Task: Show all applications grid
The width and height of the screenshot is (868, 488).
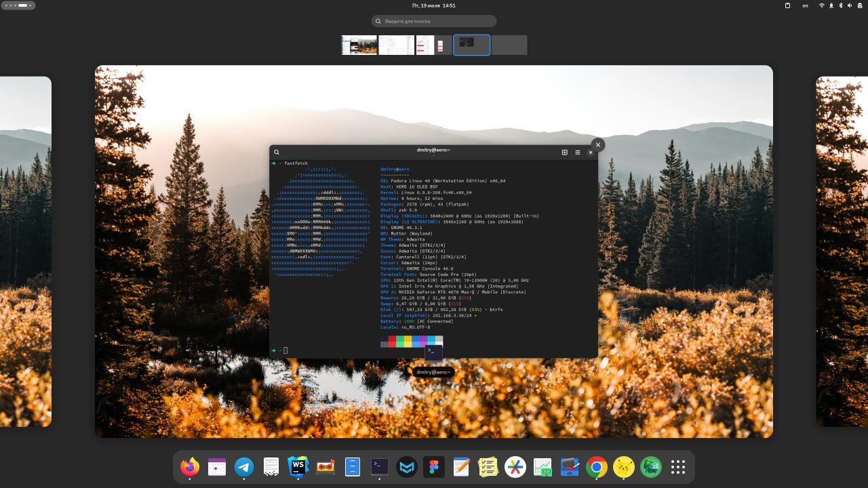Action: tap(678, 466)
